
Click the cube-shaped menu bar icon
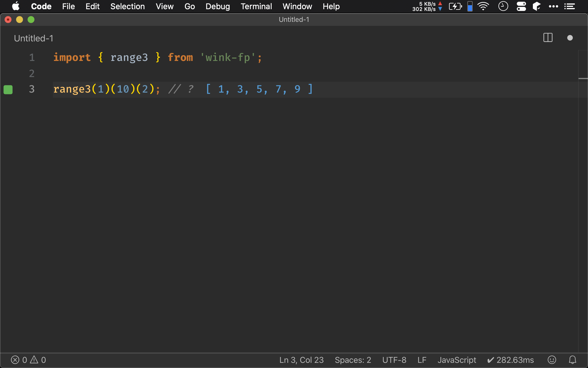pos(537,6)
